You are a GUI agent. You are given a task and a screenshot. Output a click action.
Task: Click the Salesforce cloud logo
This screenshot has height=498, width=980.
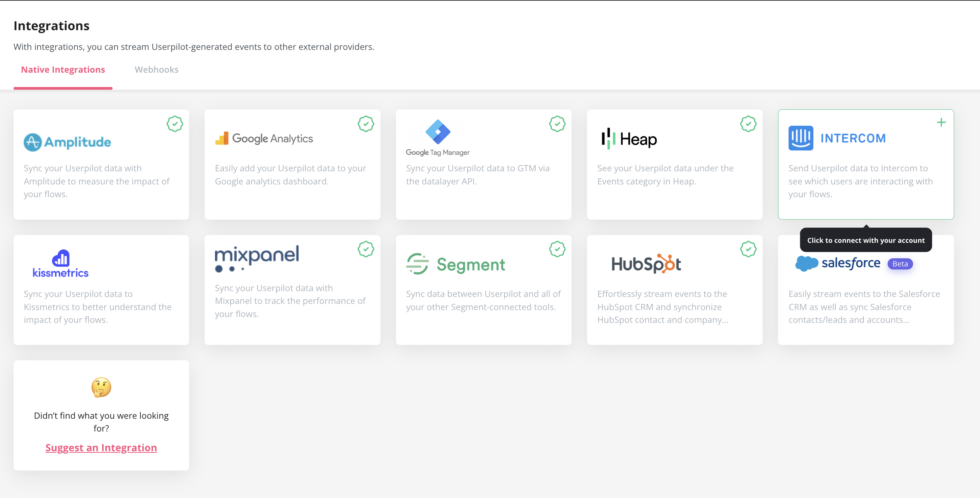(806, 264)
